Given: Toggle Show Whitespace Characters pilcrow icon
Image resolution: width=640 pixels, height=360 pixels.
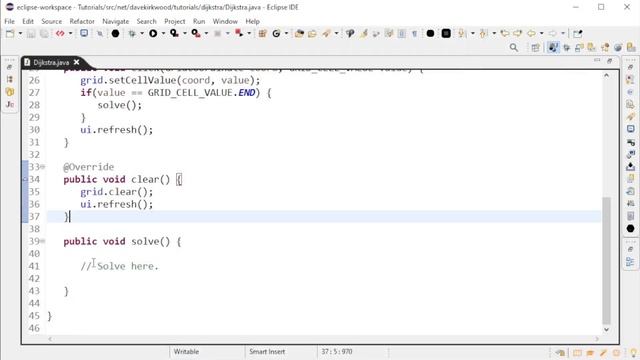Looking at the screenshot, I should pyautogui.click(x=415, y=33).
